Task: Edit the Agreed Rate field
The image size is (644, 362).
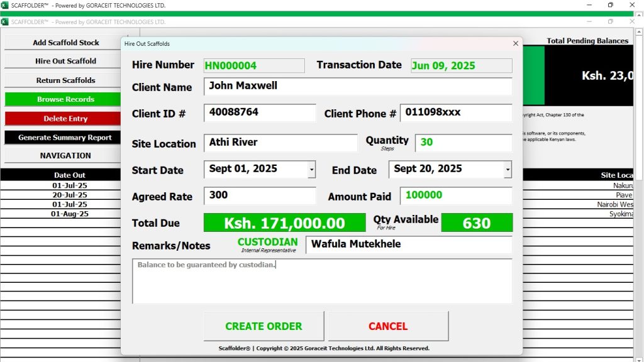Action: [259, 196]
